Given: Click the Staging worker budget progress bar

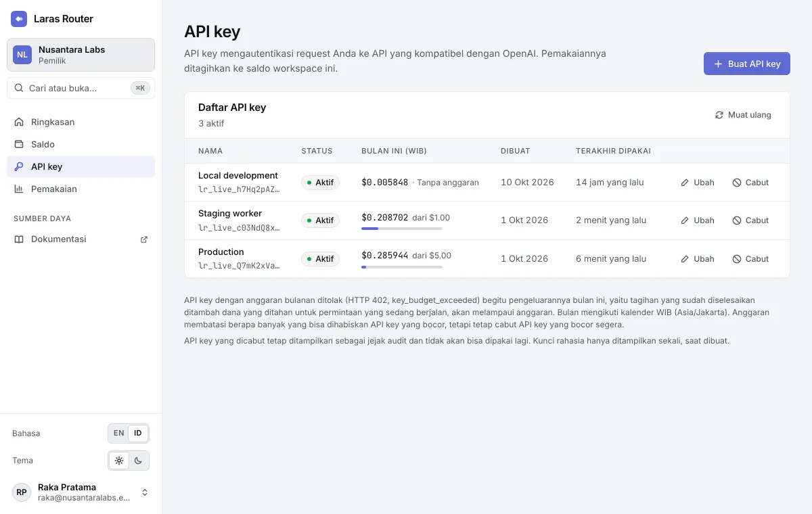Looking at the screenshot, I should (x=402, y=229).
